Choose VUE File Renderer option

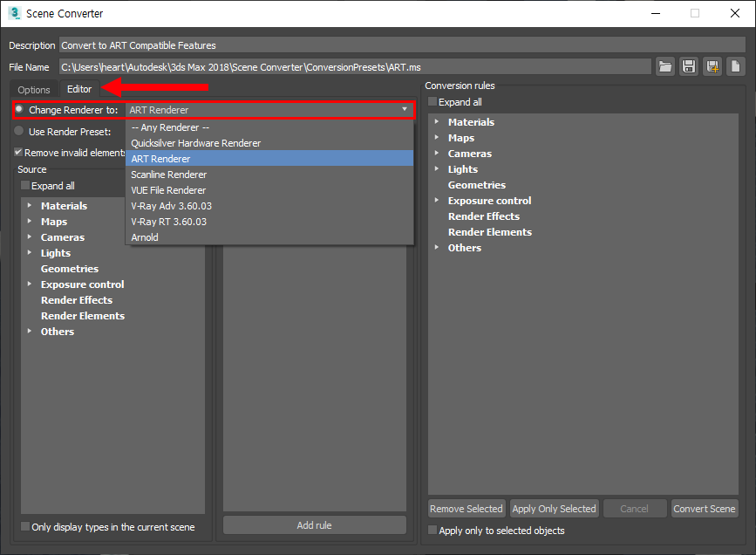point(269,190)
